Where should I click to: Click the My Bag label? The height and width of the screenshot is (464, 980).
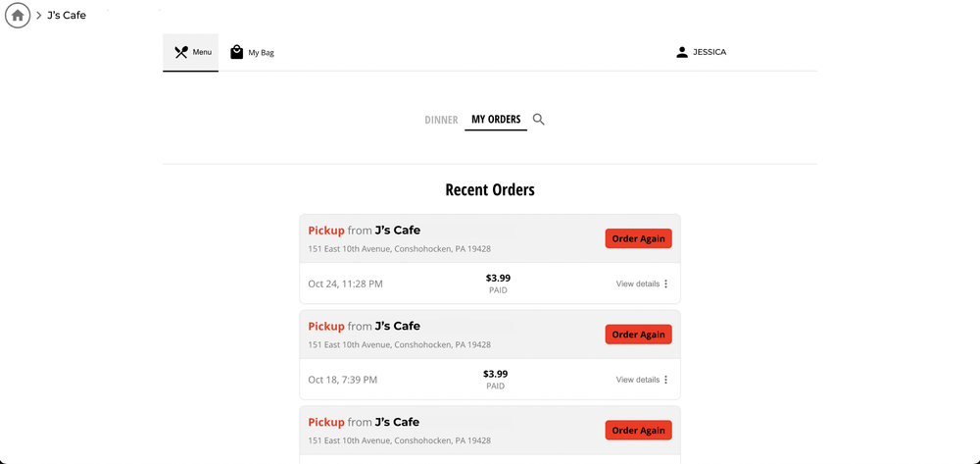(x=262, y=53)
